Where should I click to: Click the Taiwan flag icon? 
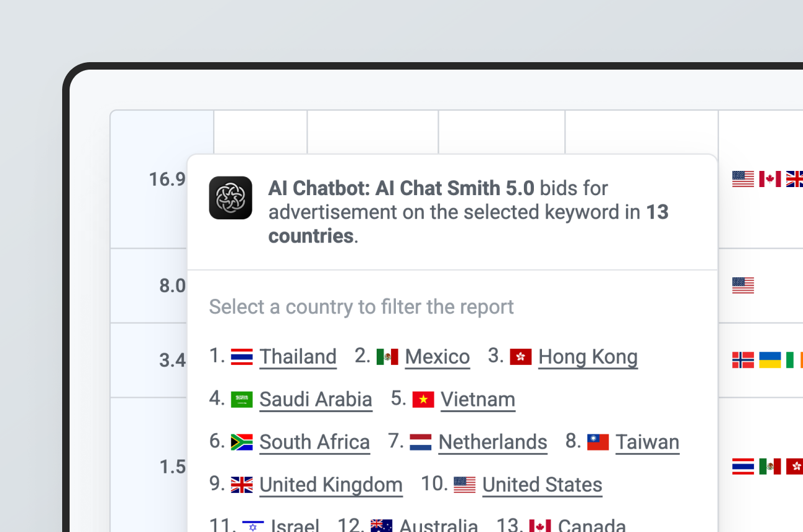[x=598, y=442]
